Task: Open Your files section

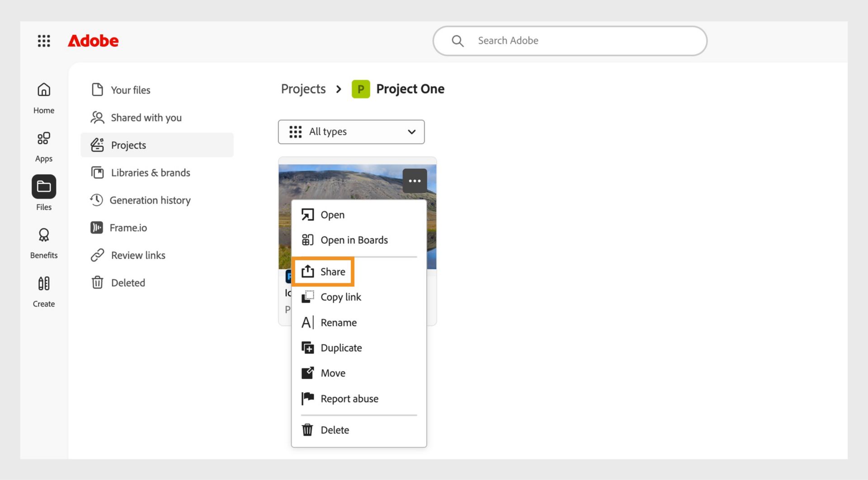Action: (157, 90)
